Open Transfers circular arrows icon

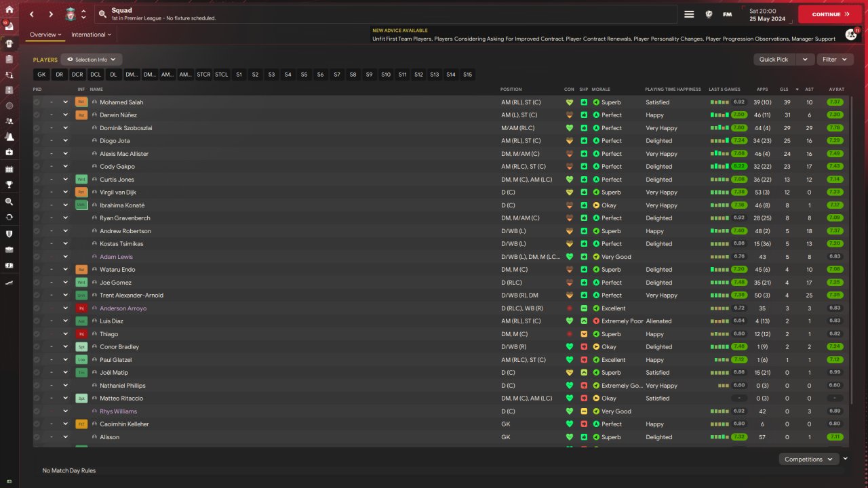pos(9,218)
